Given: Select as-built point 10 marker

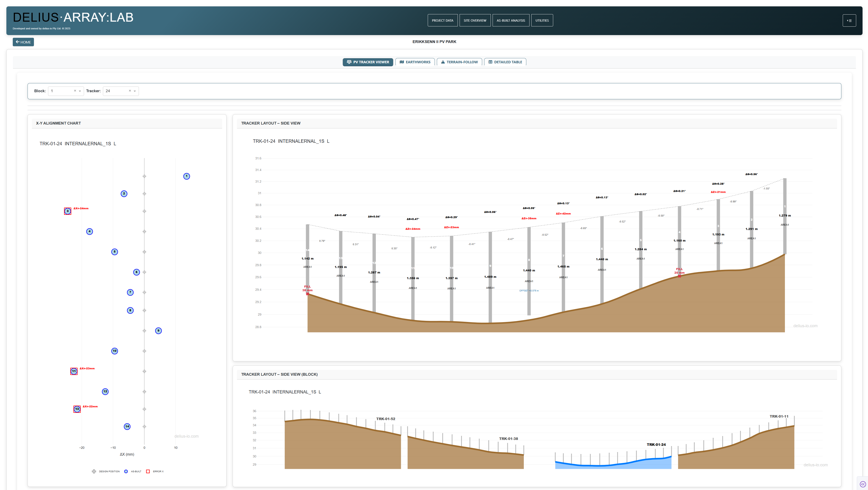Looking at the screenshot, I should (115, 351).
